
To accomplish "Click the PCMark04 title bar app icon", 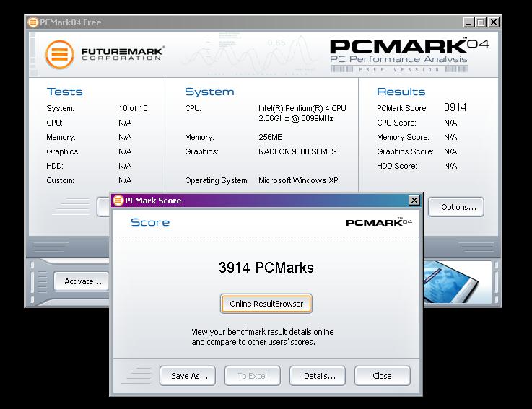I will point(33,22).
